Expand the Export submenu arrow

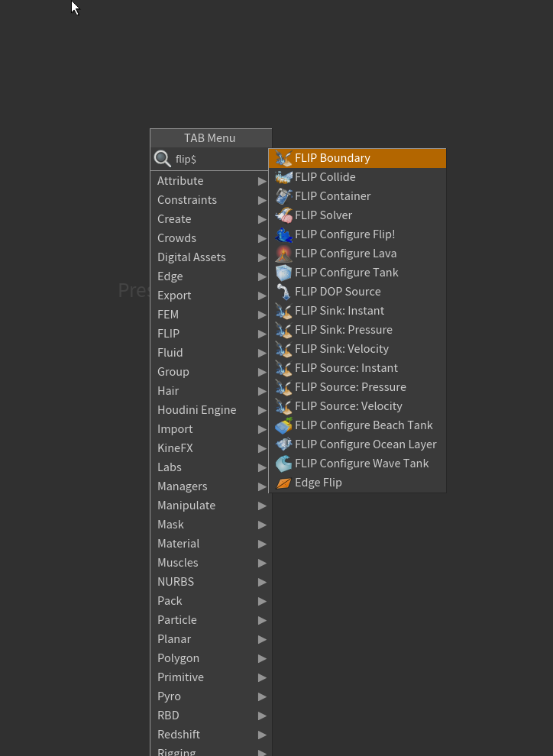pyautogui.click(x=262, y=296)
